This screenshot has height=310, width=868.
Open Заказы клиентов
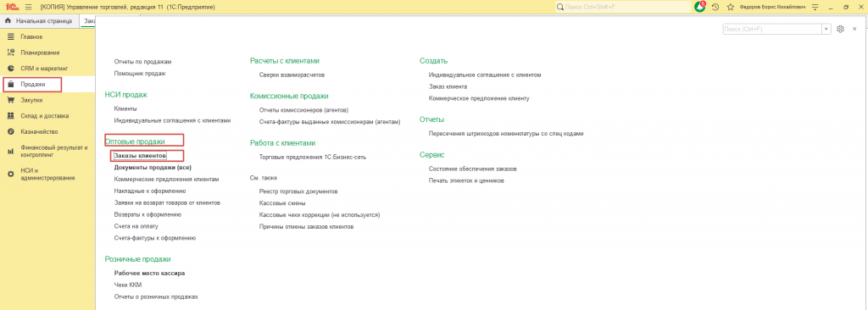[140, 156]
